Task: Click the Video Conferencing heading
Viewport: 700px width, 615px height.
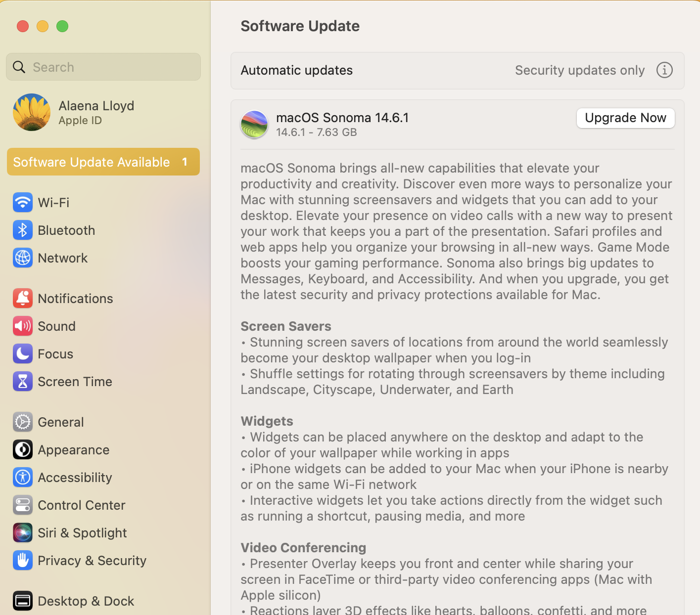Action: 303,548
